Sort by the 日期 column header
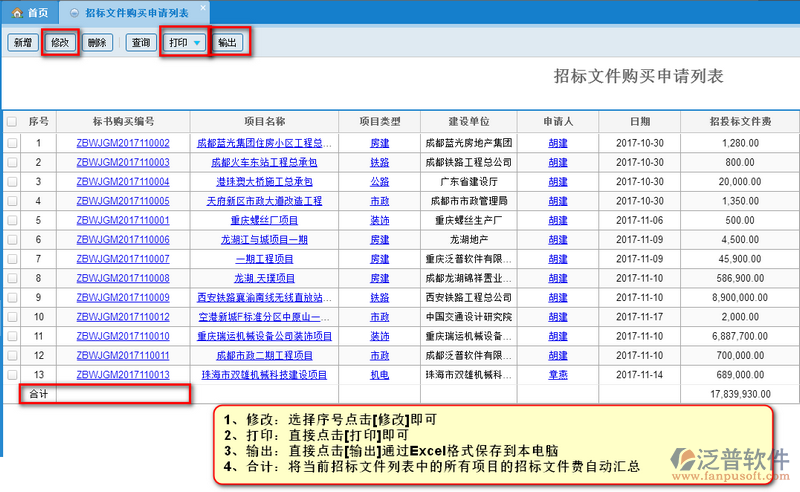 (x=639, y=122)
